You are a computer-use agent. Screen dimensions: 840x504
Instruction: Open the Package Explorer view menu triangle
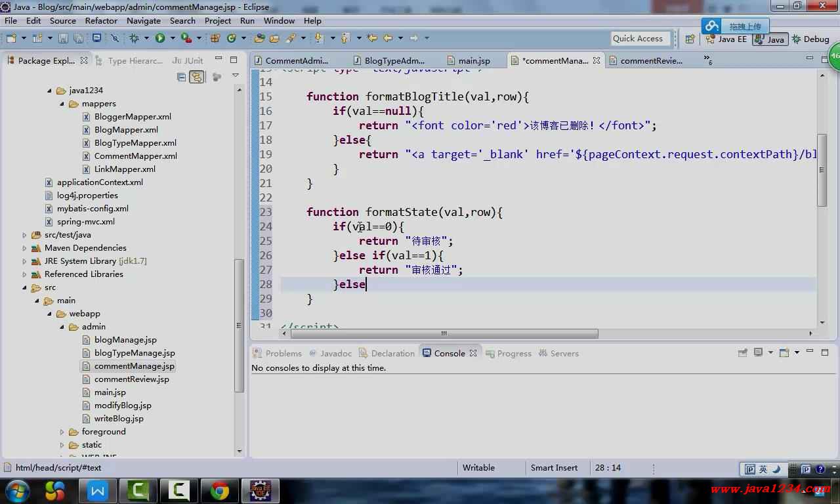[x=235, y=76]
